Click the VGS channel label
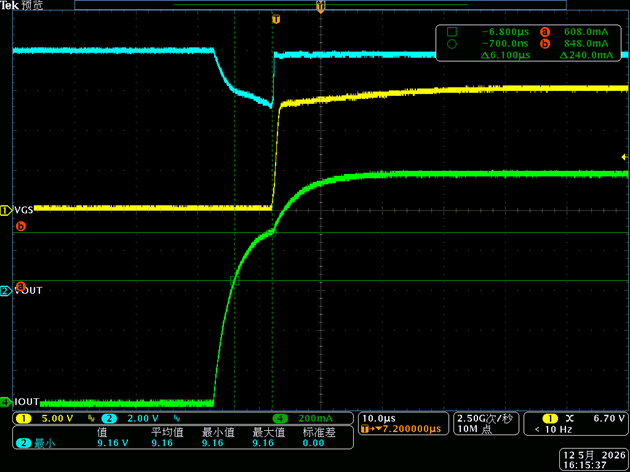The width and height of the screenshot is (630, 472). (x=24, y=210)
